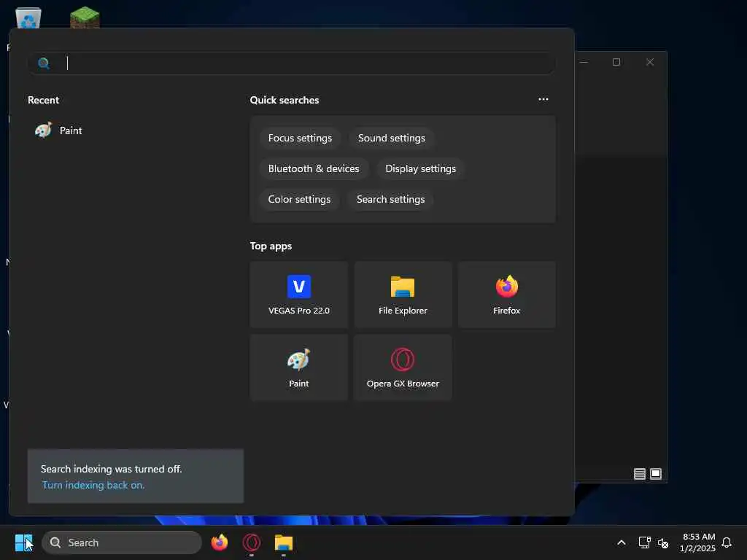
Task: Launch Opera GX Browser from Top apps
Action: 403,367
